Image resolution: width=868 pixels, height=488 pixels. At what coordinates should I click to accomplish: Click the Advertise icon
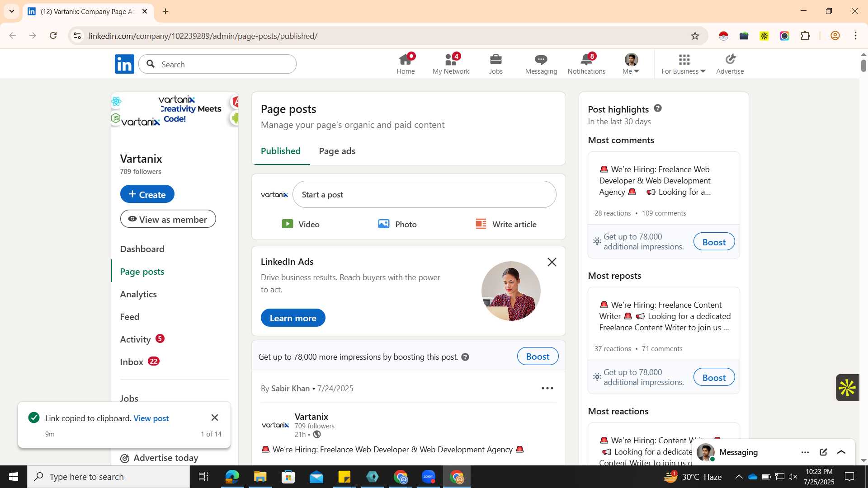coord(730,64)
